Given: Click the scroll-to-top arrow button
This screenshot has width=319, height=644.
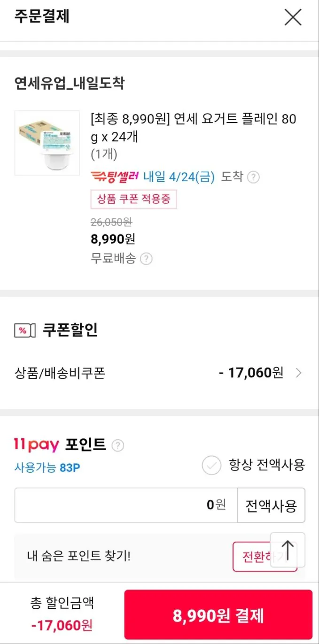Looking at the screenshot, I should tap(288, 552).
